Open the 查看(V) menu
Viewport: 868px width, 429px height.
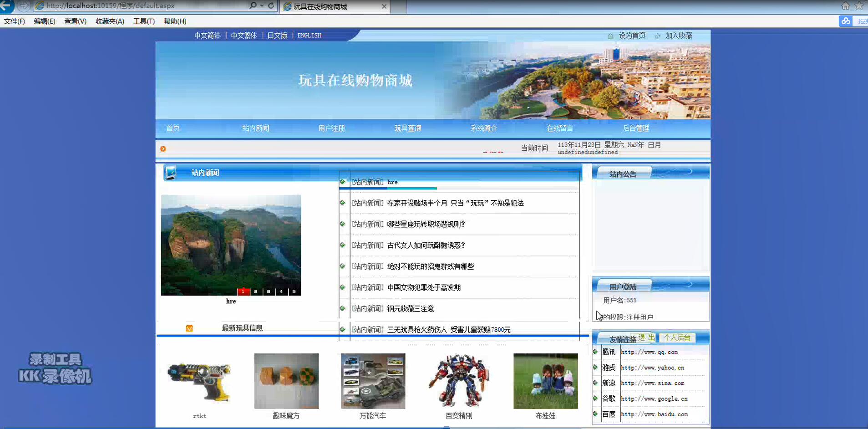point(75,21)
